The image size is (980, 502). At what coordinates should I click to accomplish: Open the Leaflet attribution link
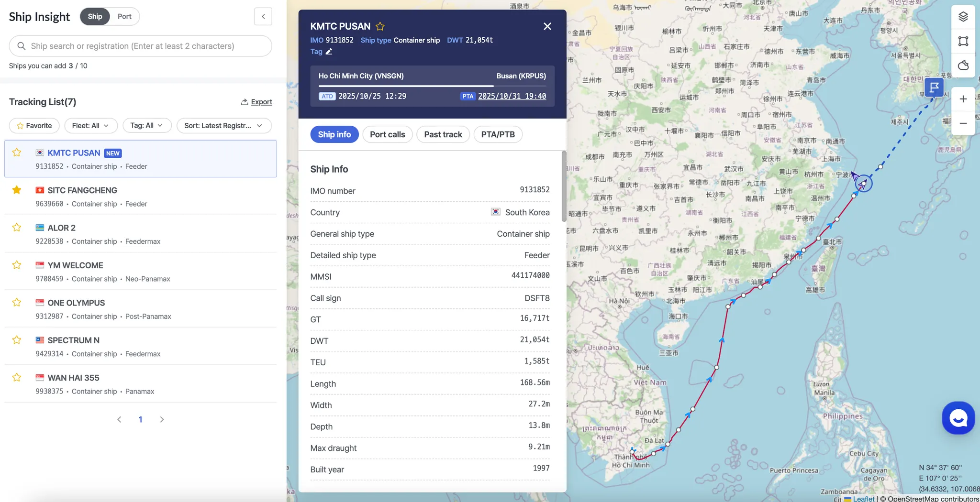(x=863, y=498)
